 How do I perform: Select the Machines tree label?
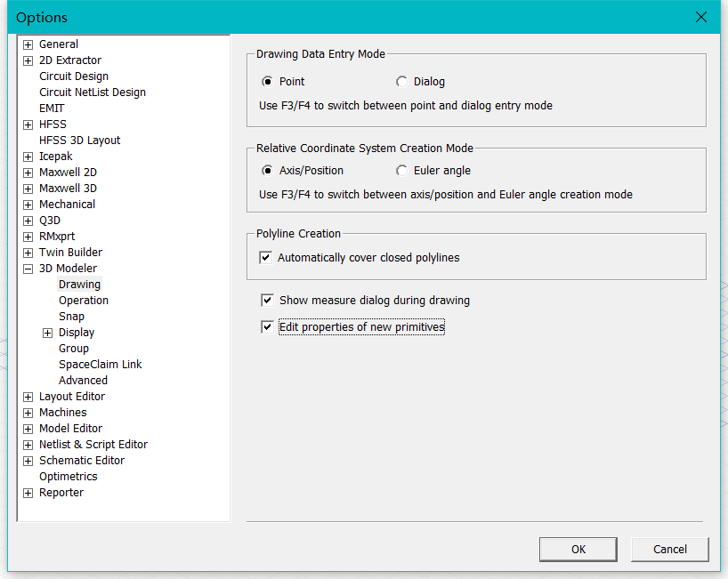tap(62, 413)
